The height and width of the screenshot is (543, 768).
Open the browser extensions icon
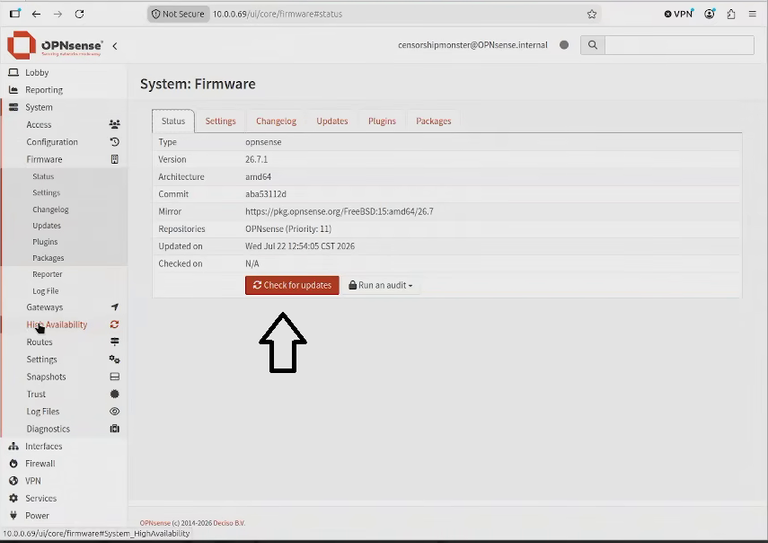click(x=731, y=14)
